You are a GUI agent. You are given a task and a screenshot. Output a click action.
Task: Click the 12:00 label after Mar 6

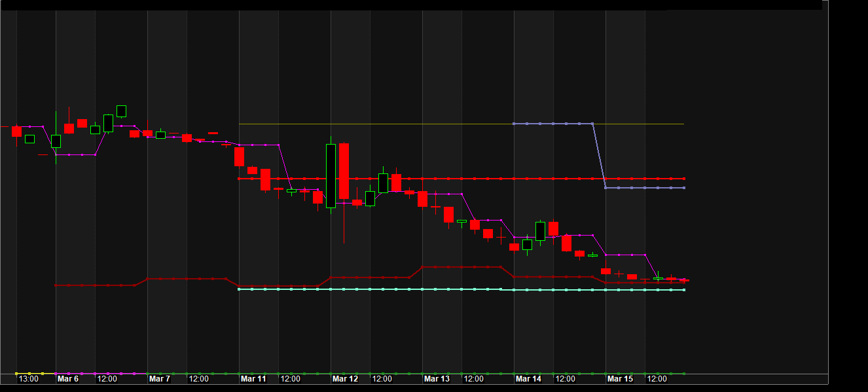tap(107, 379)
